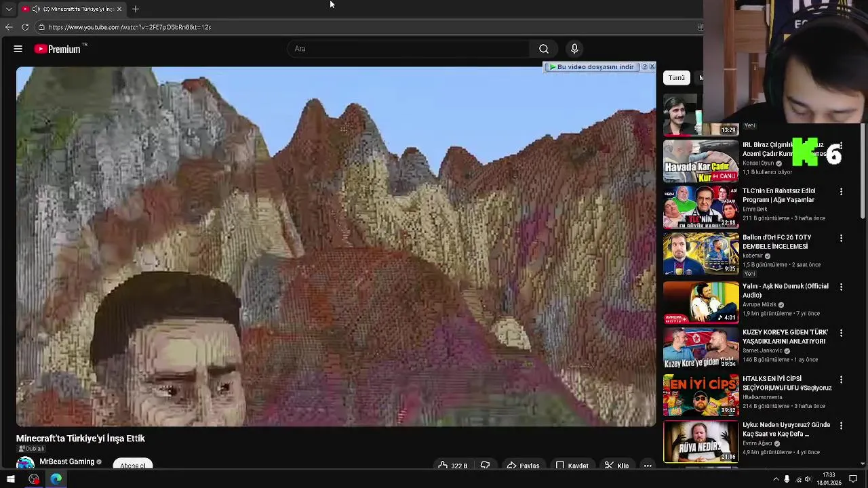The width and height of the screenshot is (868, 488).
Task: Close the download video overlay bar
Action: point(652,66)
